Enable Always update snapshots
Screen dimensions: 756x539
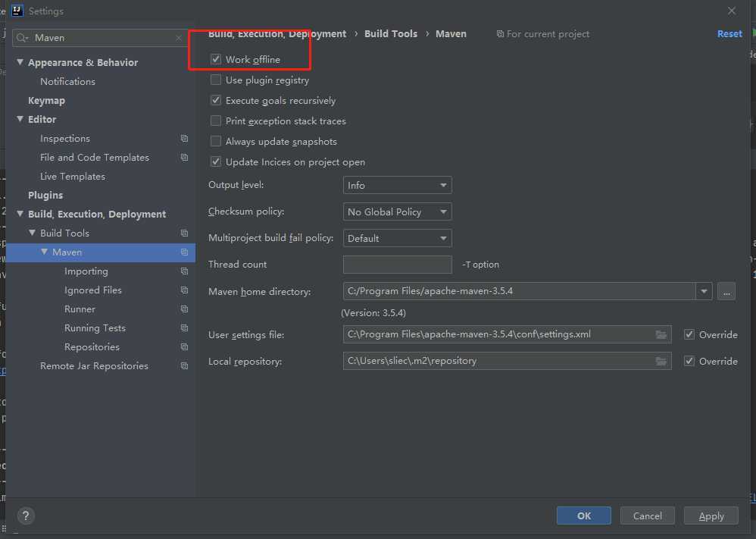[x=216, y=142]
